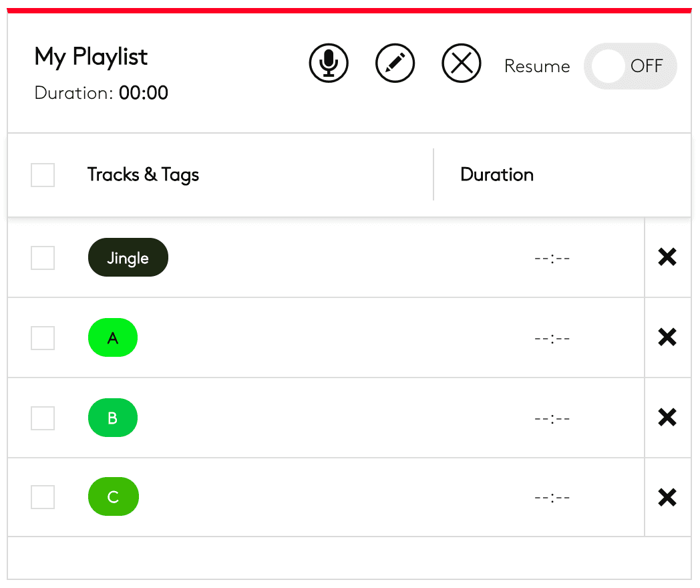Click the pencil edit playlist icon

tap(395, 63)
